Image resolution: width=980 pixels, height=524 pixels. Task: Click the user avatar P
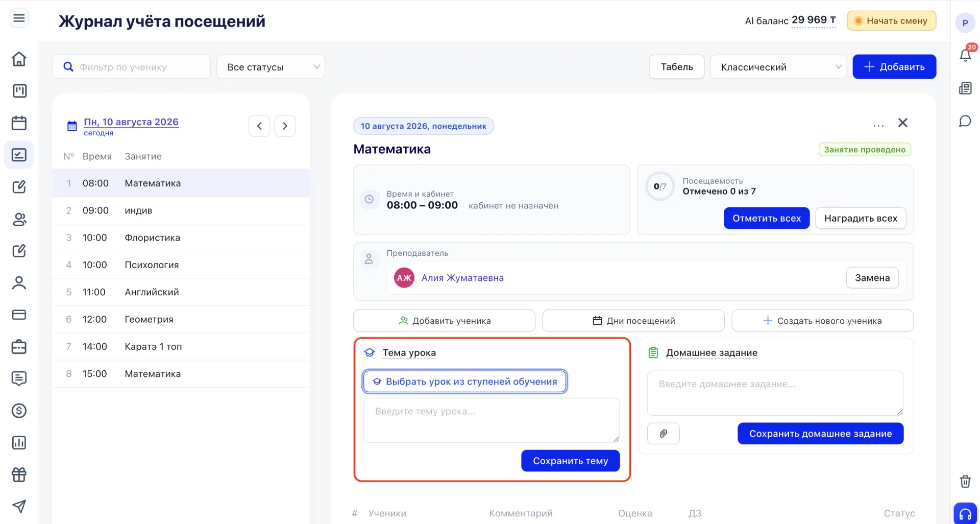coord(965,23)
